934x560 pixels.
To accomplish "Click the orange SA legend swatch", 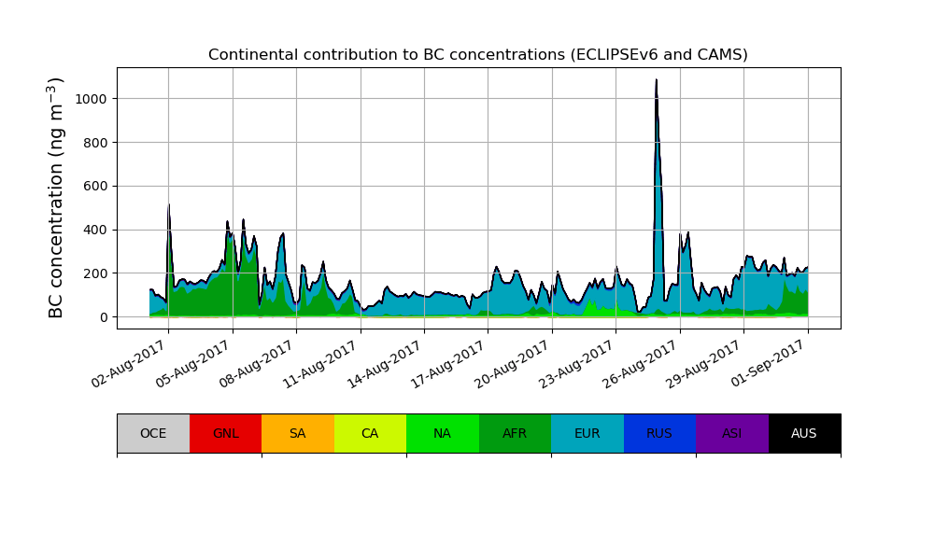I will [297, 433].
